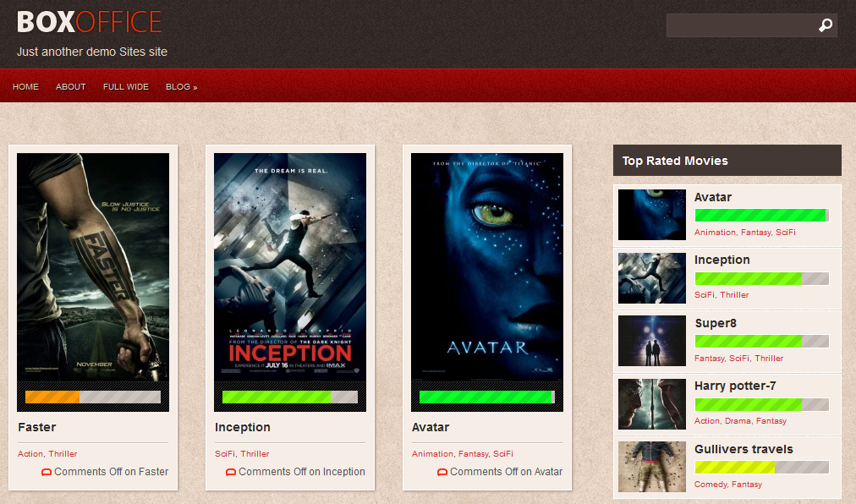Image resolution: width=856 pixels, height=504 pixels.
Task: Select the Thriller tag under Super8
Action: click(x=769, y=359)
